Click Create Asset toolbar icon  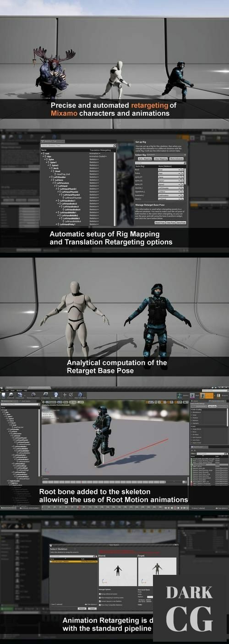20,395
